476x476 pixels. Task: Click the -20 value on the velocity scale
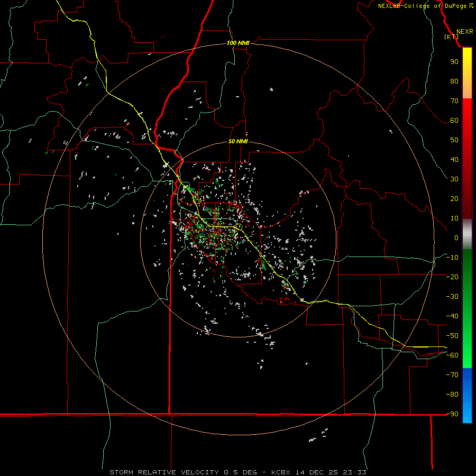coord(452,277)
